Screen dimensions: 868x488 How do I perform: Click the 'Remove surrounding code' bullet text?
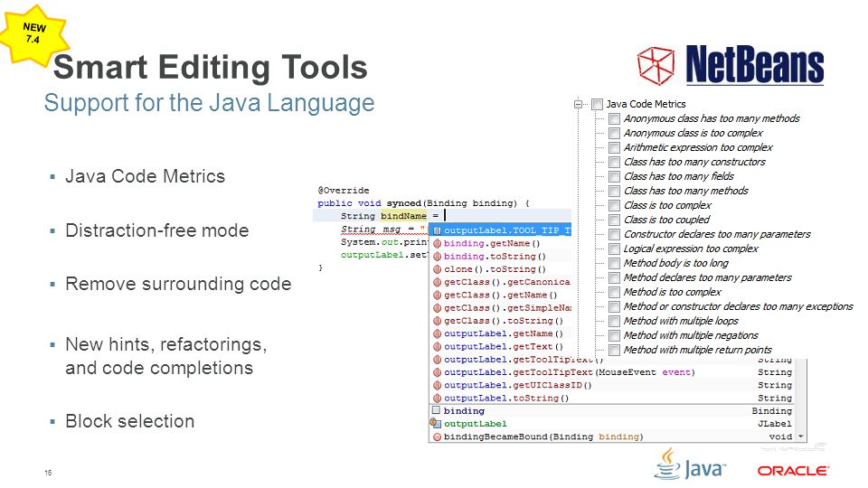click(x=178, y=284)
